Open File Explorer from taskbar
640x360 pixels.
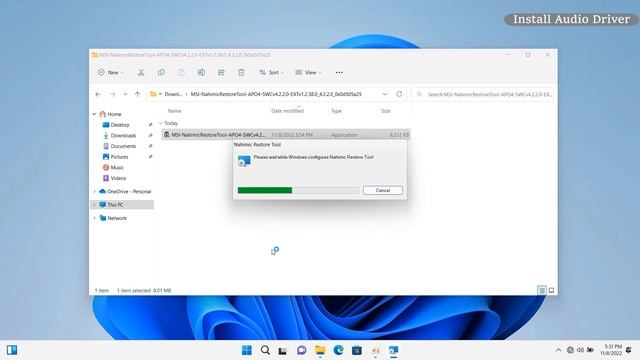[x=320, y=350]
